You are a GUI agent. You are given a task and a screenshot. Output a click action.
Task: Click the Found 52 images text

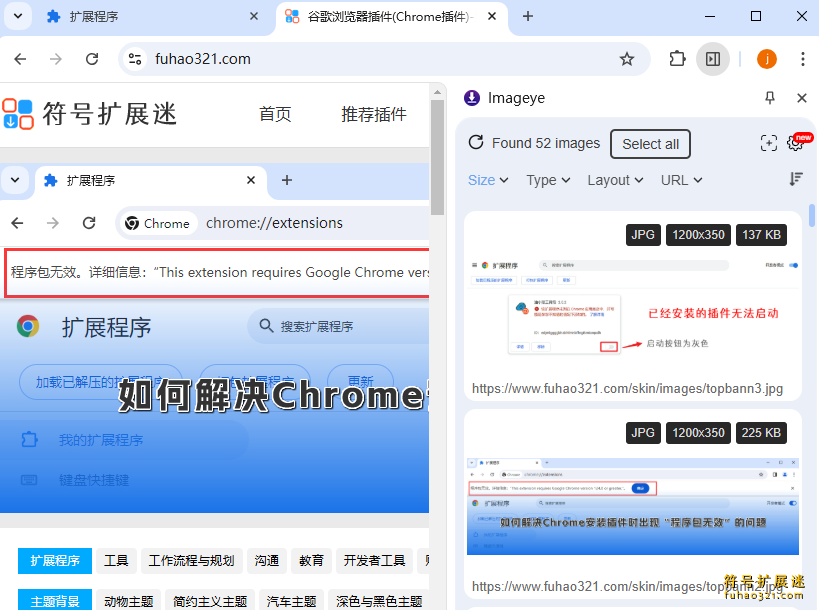[x=546, y=143]
